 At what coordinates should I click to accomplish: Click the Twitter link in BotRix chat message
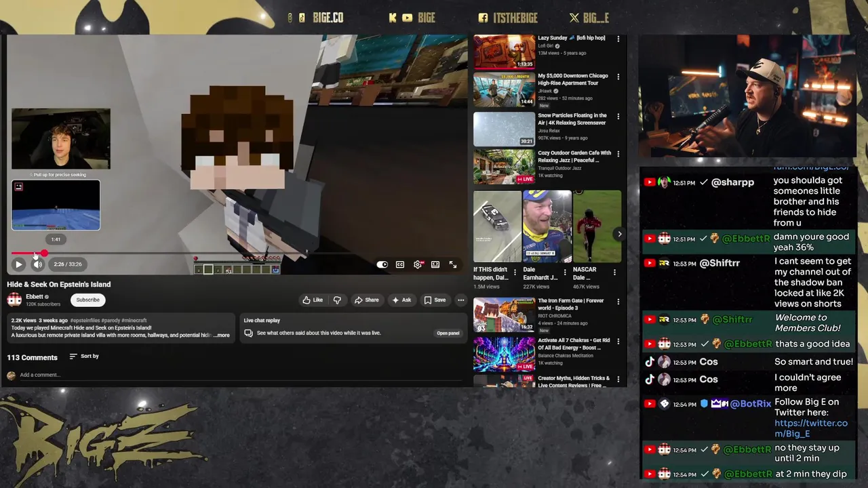pos(811,428)
